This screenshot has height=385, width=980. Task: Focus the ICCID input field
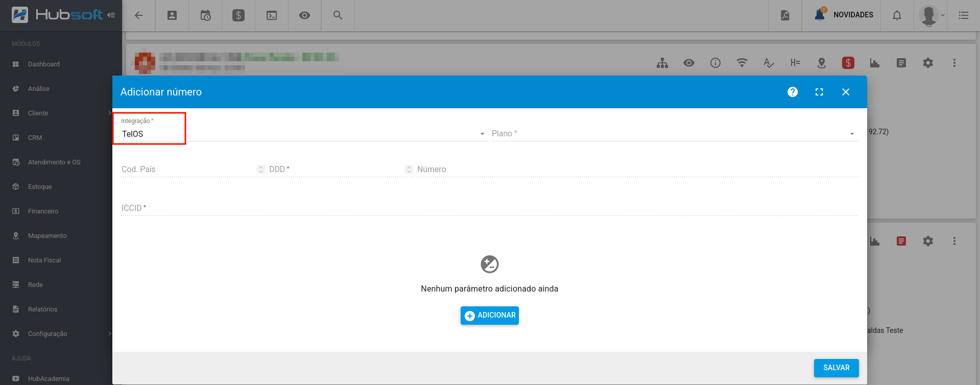(x=489, y=208)
